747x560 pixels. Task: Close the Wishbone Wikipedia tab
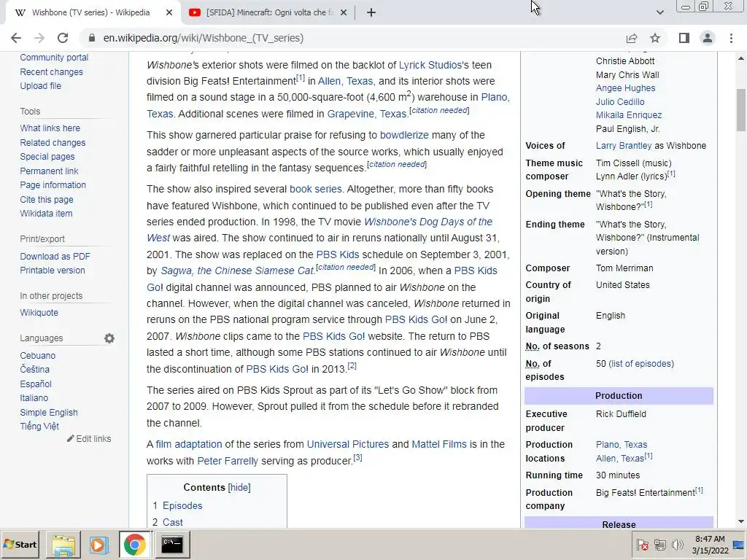pyautogui.click(x=169, y=12)
